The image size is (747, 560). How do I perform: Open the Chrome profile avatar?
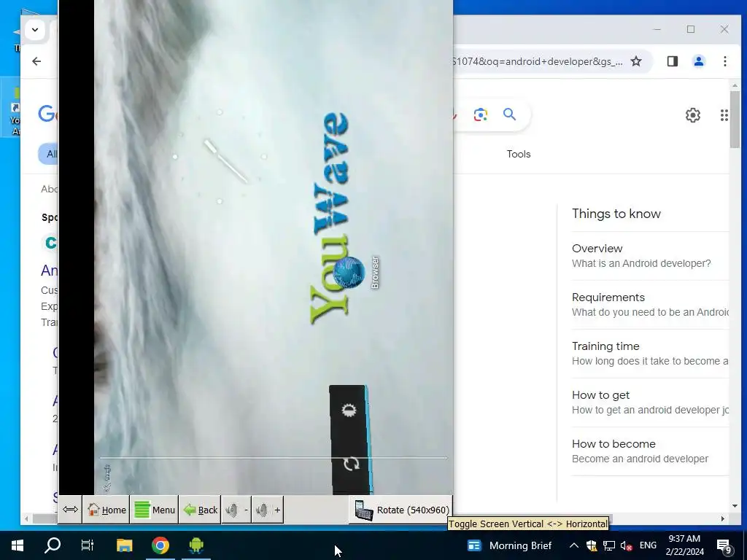pyautogui.click(x=698, y=61)
